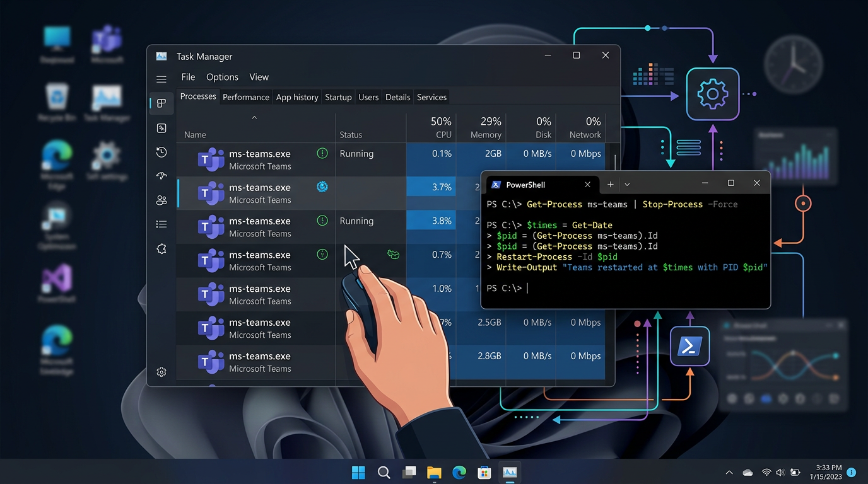Click the Wi-Fi icon in the system tray
This screenshot has height=484, width=868.
pyautogui.click(x=766, y=472)
